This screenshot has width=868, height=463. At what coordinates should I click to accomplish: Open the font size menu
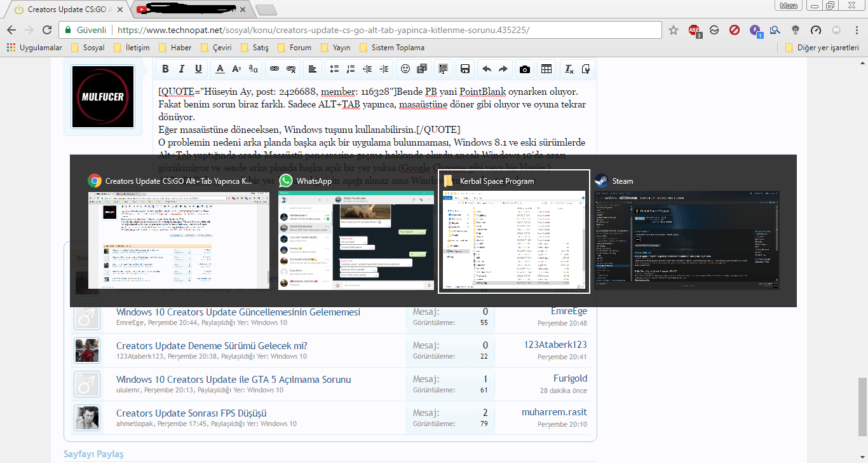click(236, 69)
